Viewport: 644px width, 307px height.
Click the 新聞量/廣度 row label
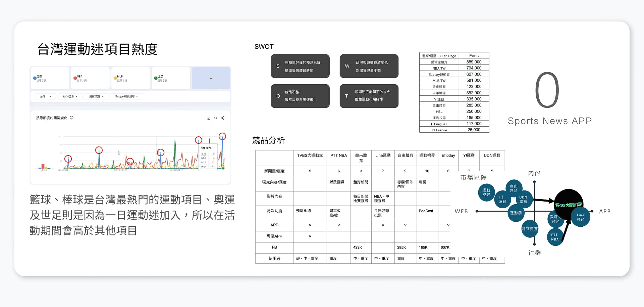pos(274,171)
